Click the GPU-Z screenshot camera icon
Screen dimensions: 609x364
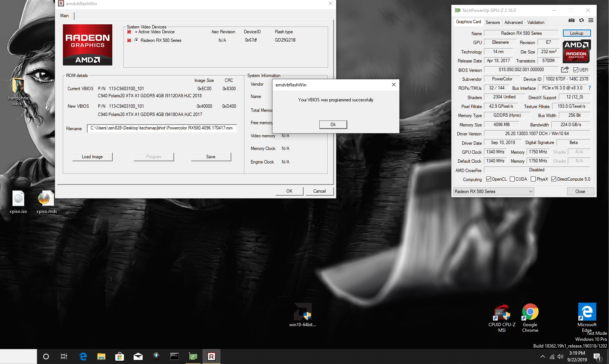pos(571,21)
